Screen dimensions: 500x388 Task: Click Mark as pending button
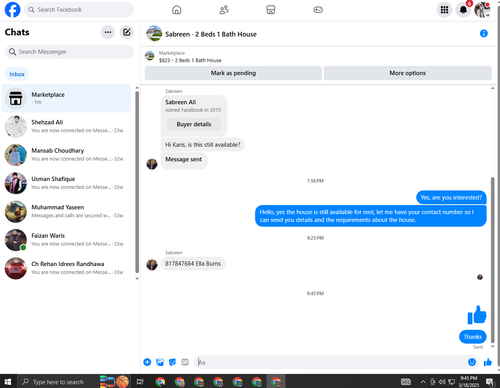click(x=233, y=73)
